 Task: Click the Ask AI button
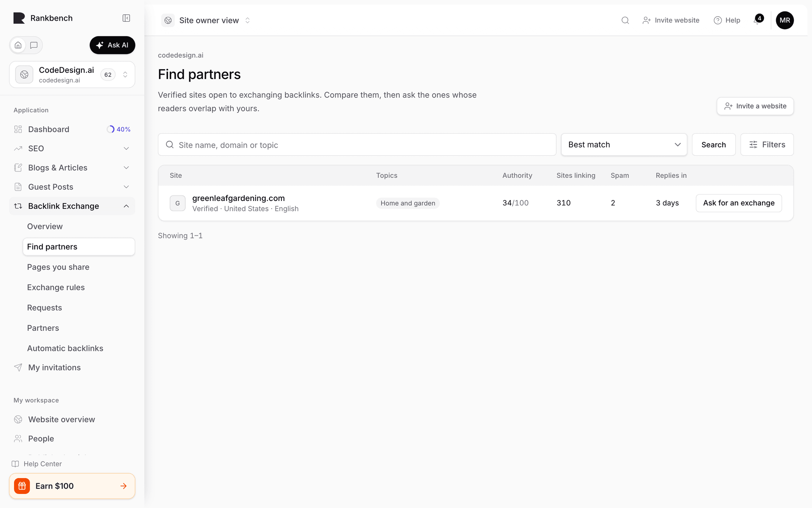(x=112, y=45)
